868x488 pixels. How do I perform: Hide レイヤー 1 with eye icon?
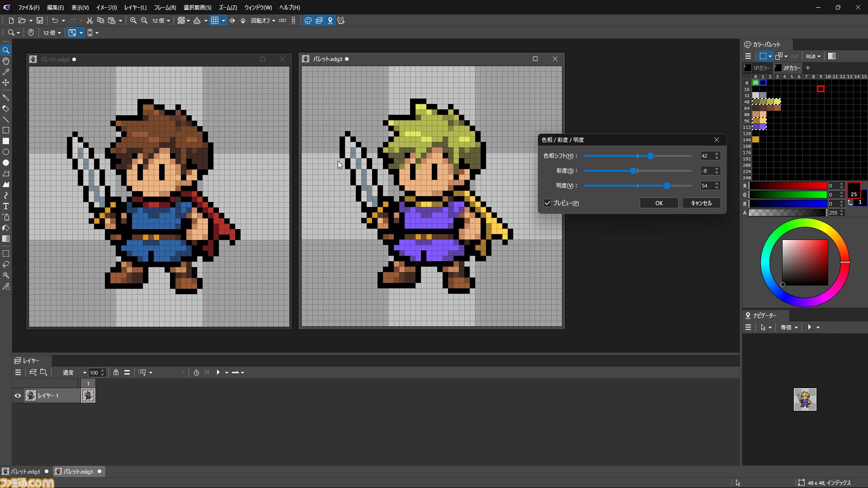pyautogui.click(x=18, y=395)
